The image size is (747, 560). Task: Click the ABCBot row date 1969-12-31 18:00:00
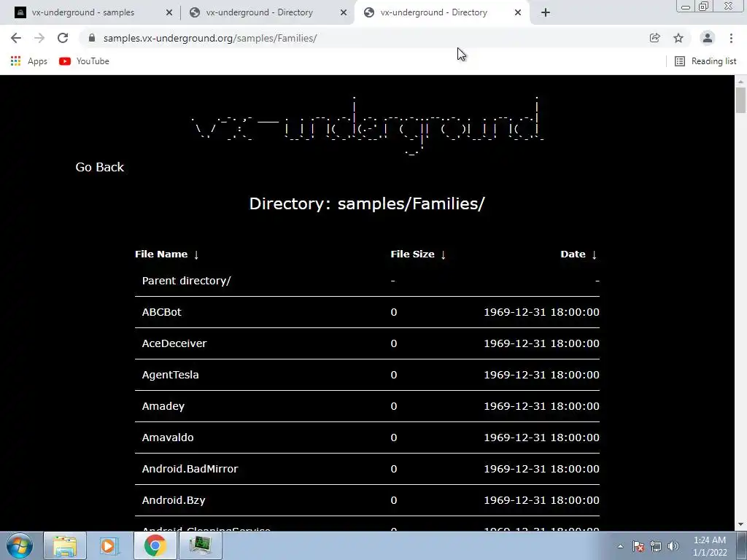click(541, 312)
